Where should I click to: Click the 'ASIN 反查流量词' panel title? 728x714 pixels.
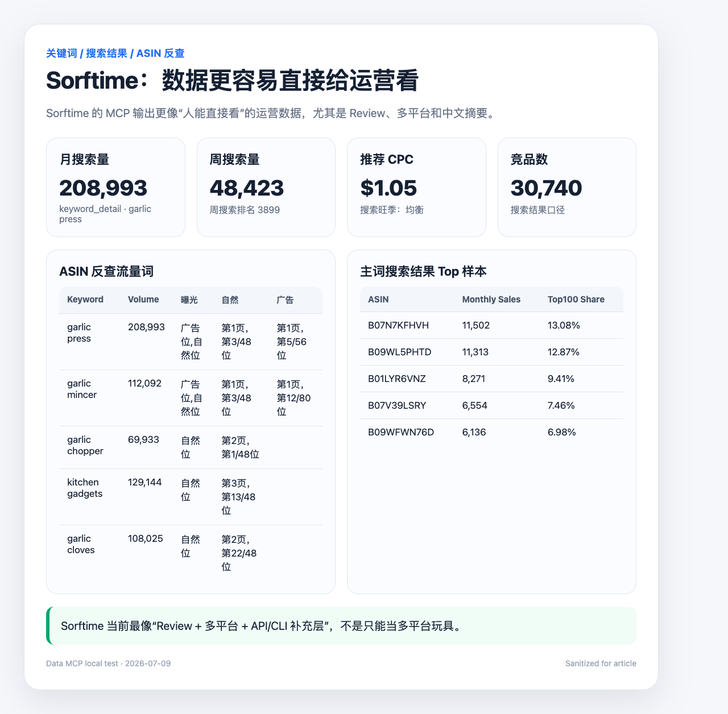point(106,272)
